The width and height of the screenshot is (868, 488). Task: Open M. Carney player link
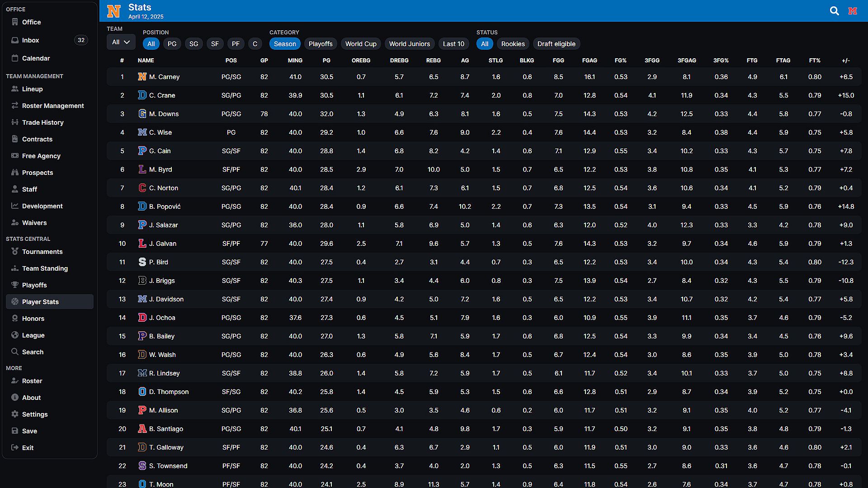tap(164, 77)
